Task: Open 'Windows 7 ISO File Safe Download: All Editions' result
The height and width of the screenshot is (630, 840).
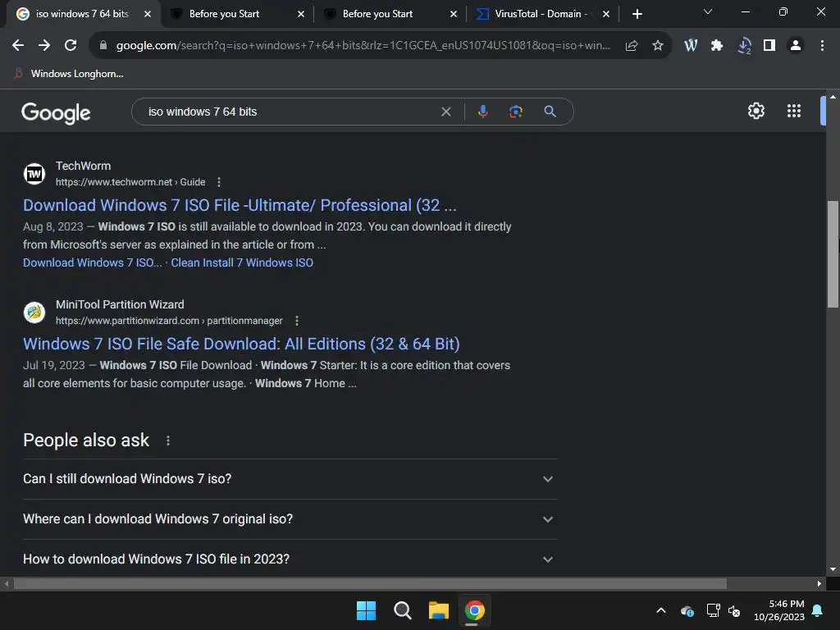Action: (x=241, y=344)
